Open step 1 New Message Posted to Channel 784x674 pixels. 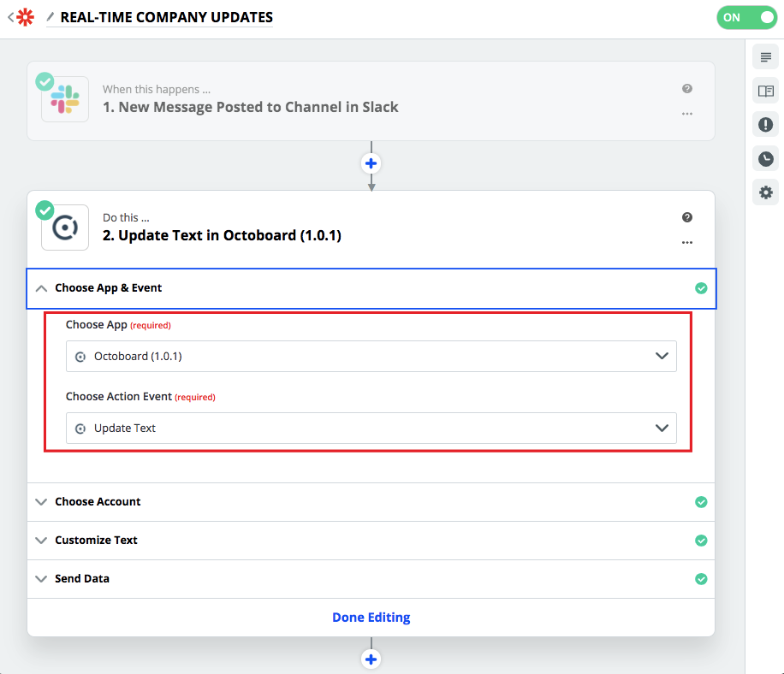pyautogui.click(x=251, y=107)
